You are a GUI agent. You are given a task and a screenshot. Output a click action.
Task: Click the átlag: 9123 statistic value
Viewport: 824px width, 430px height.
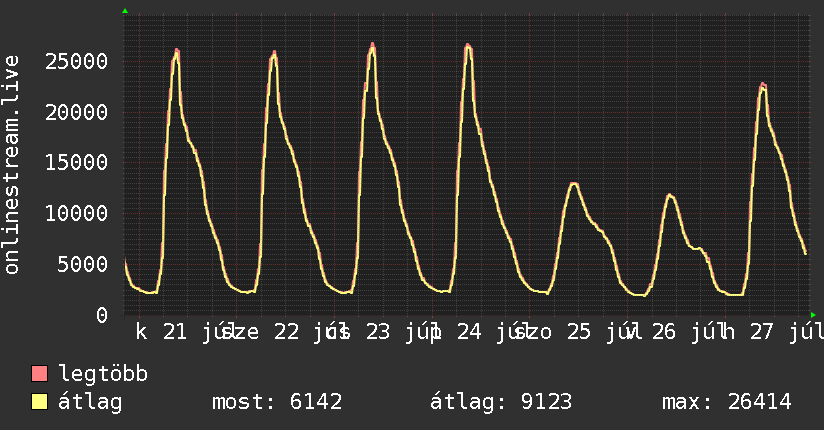pyautogui.click(x=501, y=402)
